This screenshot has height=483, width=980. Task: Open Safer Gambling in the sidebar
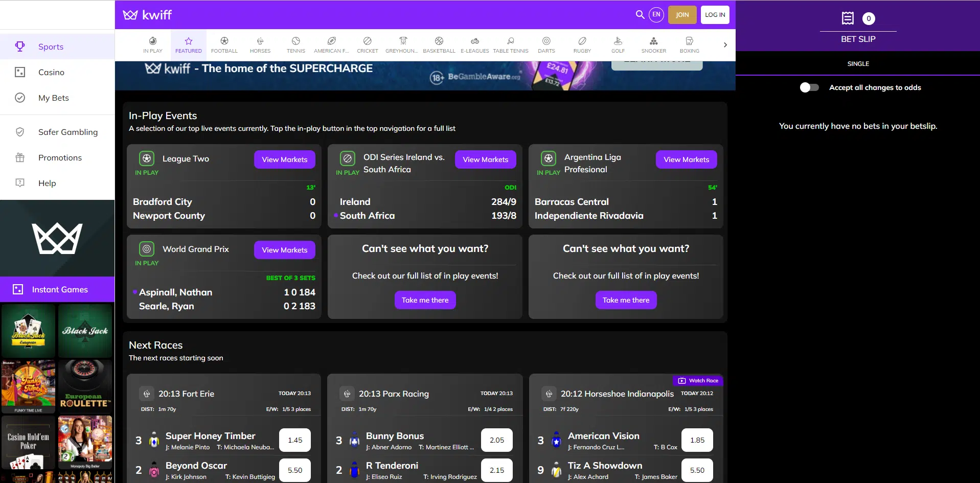(x=57, y=132)
